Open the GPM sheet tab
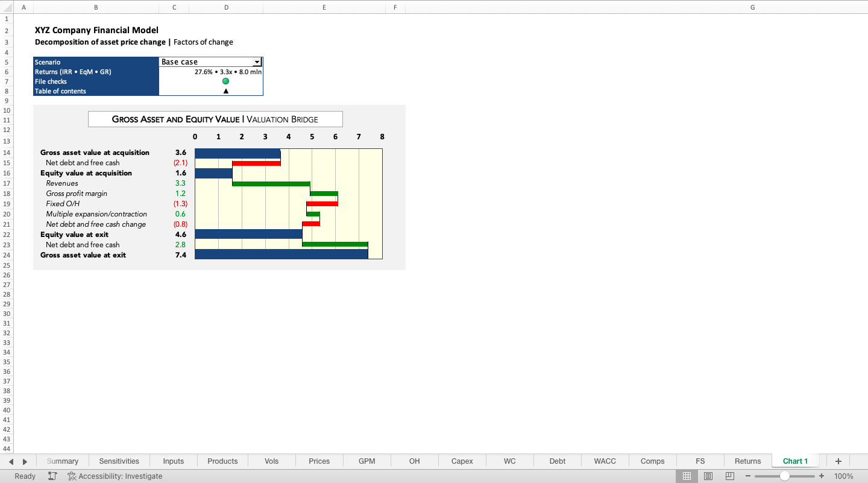Image resolution: width=868 pixels, height=483 pixels. [x=366, y=461]
